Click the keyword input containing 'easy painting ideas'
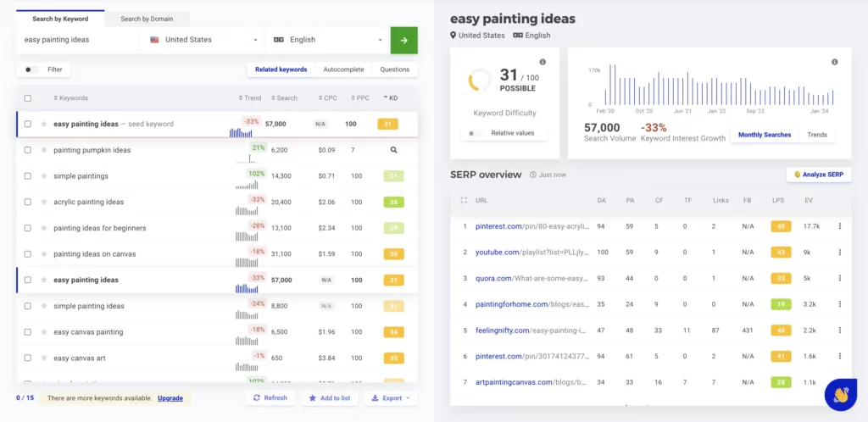The image size is (868, 422). [x=77, y=40]
